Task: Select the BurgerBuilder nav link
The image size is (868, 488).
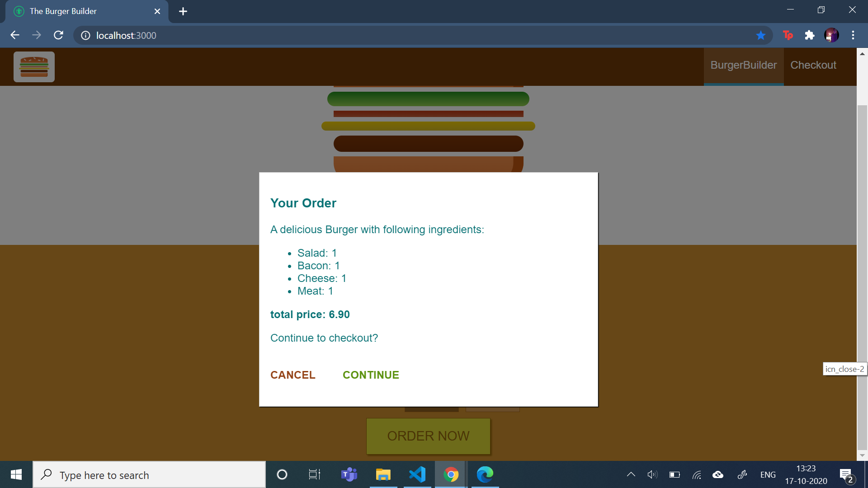Action: click(x=743, y=65)
